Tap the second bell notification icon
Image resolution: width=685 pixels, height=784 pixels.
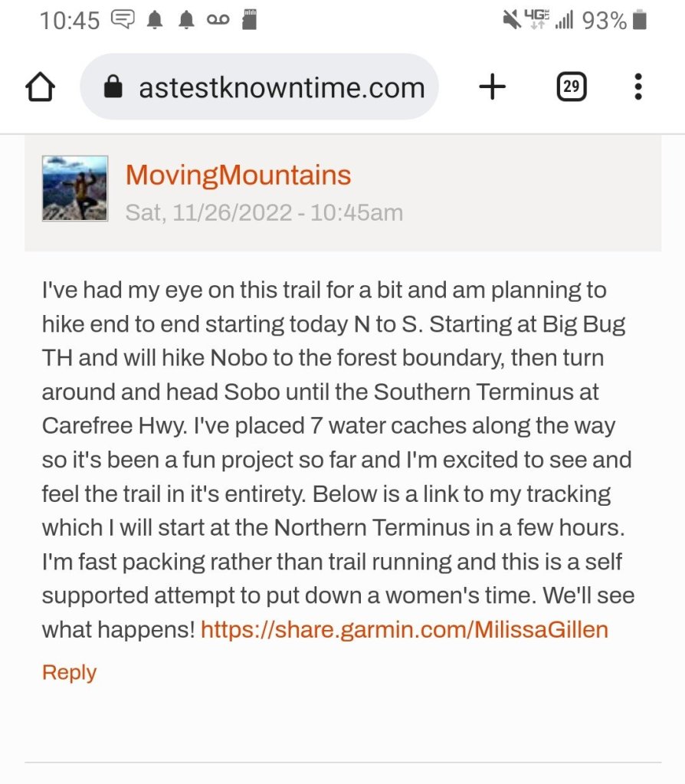[186, 20]
